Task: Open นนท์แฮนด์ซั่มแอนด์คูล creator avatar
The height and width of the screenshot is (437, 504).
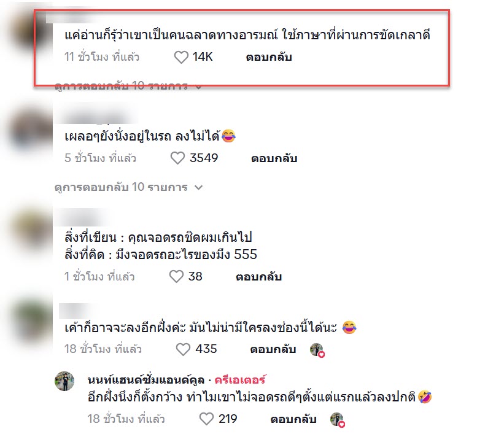Action: pyautogui.click(x=64, y=381)
